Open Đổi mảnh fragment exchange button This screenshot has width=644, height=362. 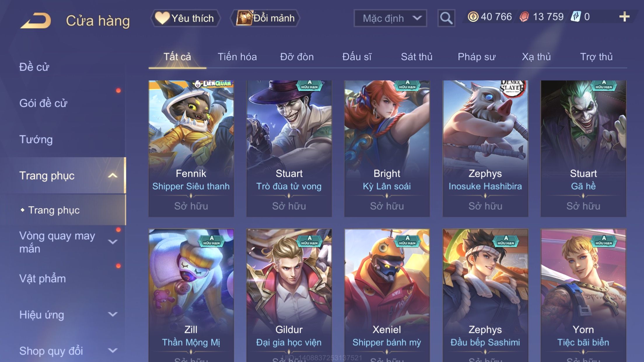265,18
